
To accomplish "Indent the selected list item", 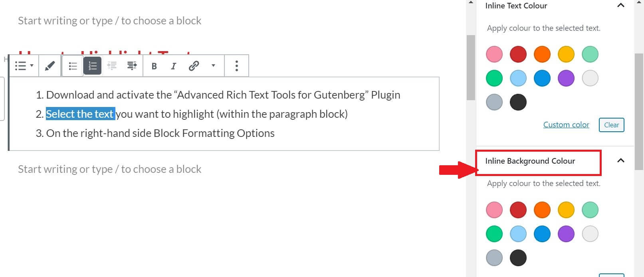I will [132, 65].
